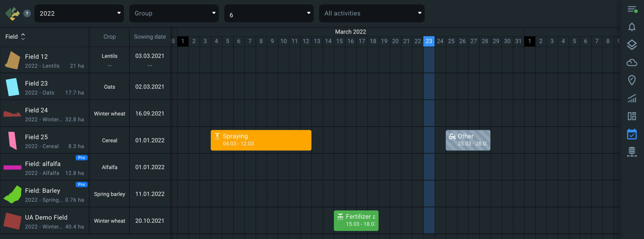
Task: Click the Field 25 pink thumbnail
Action: [x=13, y=141]
